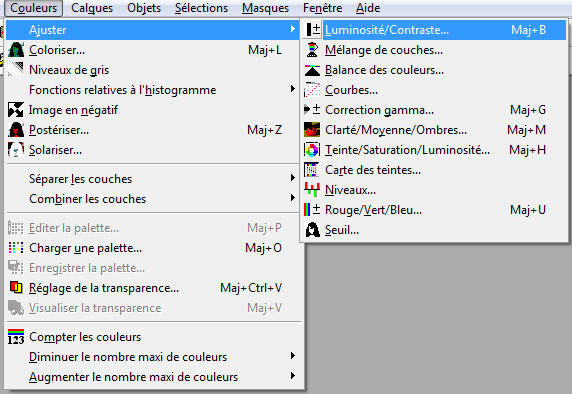
Task: Open the Calques menu
Action: pos(92,8)
